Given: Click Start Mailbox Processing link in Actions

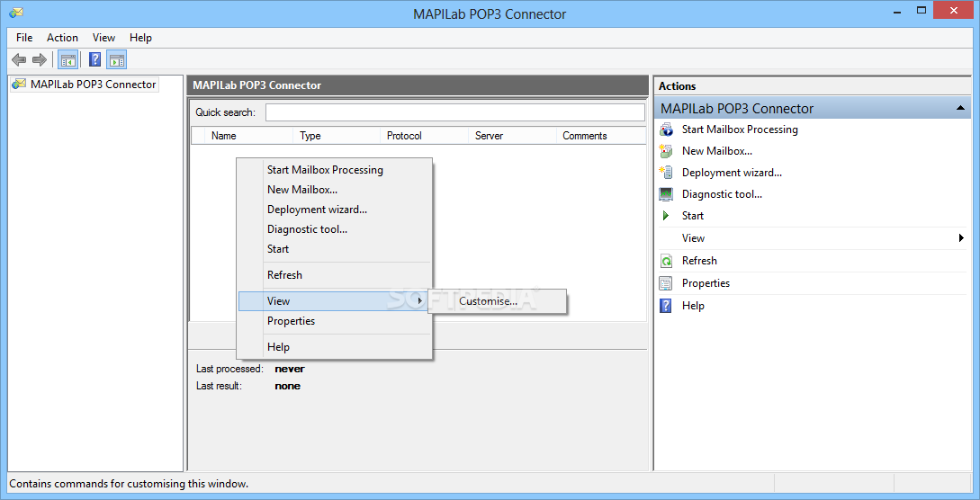Looking at the screenshot, I should click(x=740, y=129).
